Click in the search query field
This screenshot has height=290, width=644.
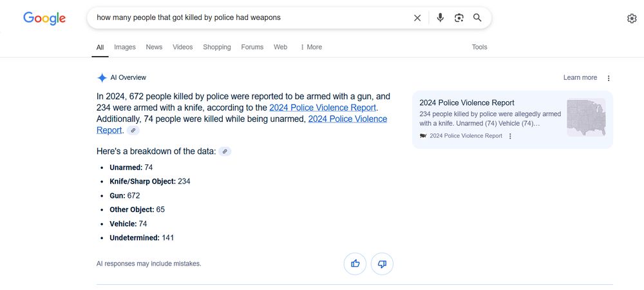[251, 17]
